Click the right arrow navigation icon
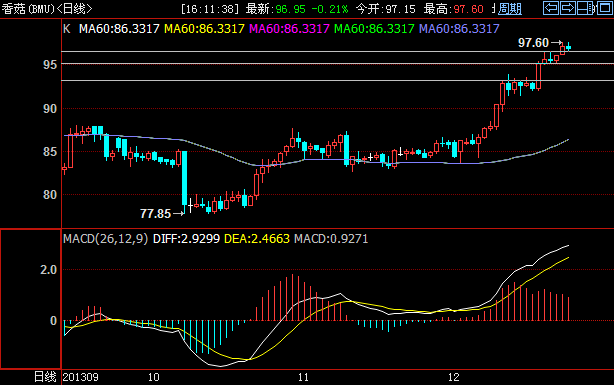614x385 pixels. (x=567, y=8)
